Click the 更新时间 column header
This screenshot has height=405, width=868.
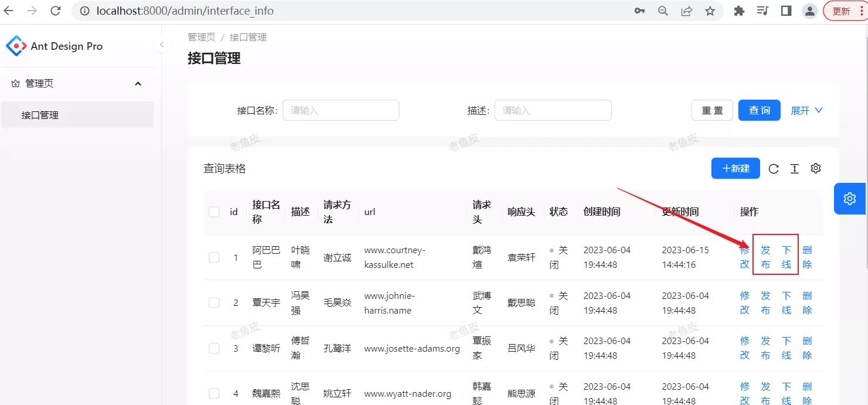(x=680, y=212)
